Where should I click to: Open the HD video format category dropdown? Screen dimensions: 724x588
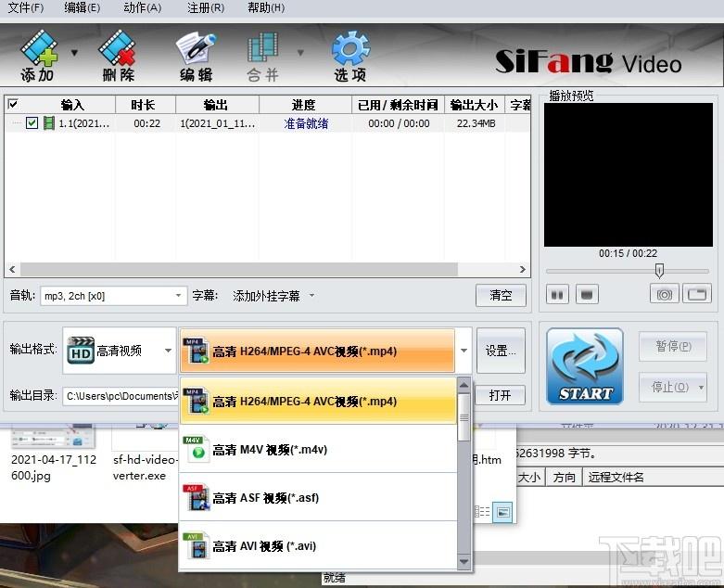(168, 351)
